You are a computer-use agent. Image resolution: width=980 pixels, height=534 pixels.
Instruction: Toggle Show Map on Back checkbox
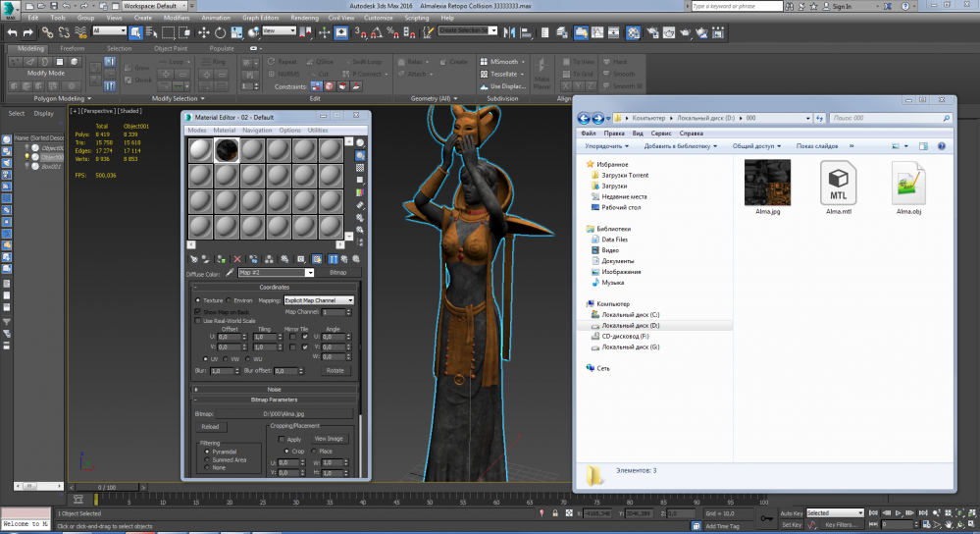click(x=198, y=311)
